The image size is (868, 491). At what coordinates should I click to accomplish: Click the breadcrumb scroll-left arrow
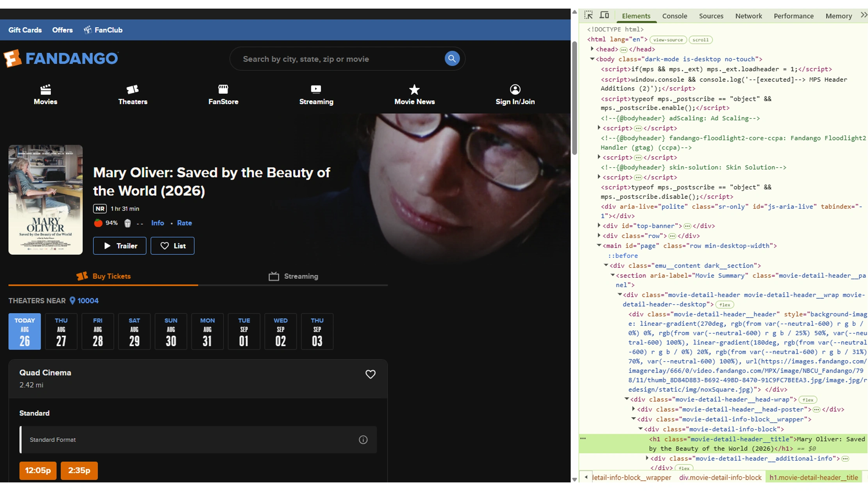(586, 477)
